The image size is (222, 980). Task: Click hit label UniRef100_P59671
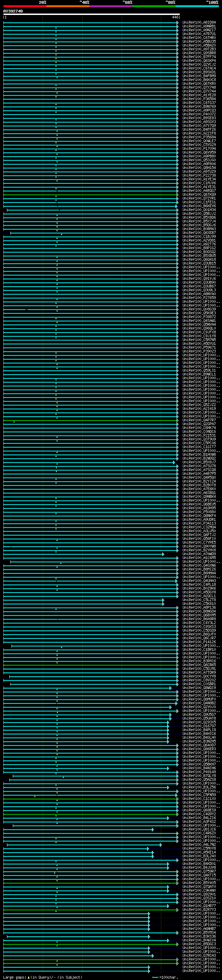(199, 347)
